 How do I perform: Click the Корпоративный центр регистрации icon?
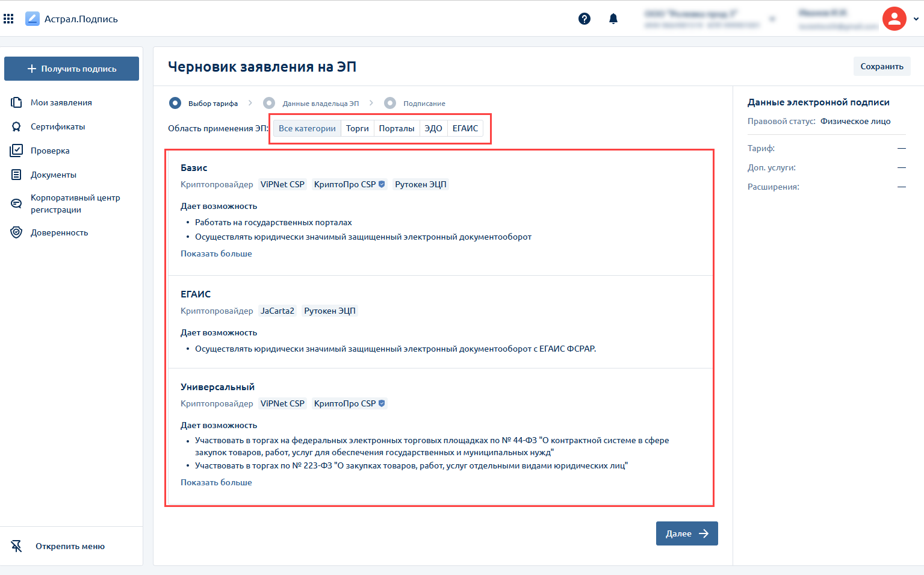pyautogui.click(x=17, y=204)
